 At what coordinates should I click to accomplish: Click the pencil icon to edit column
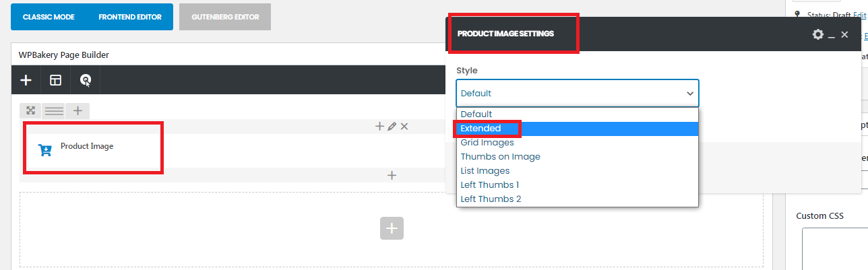(x=392, y=127)
